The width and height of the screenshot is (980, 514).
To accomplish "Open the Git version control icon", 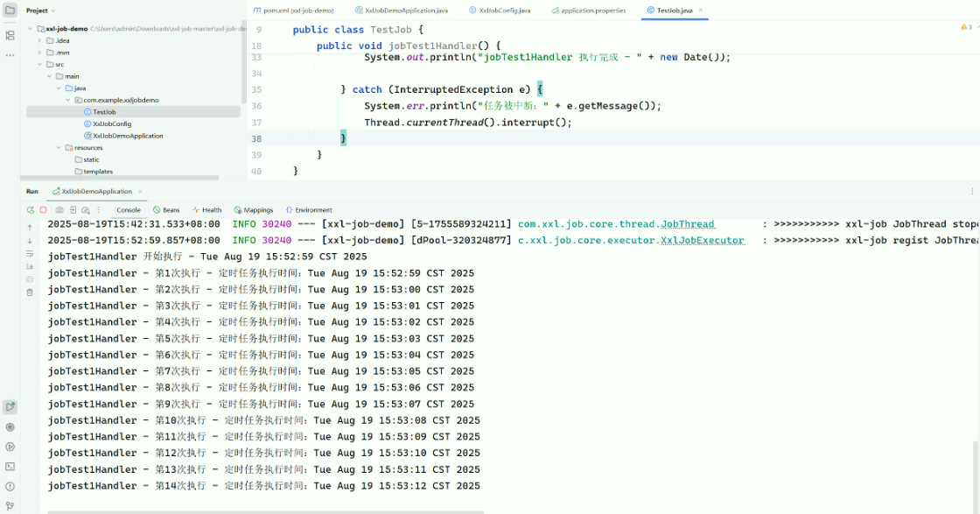I will tap(10, 505).
